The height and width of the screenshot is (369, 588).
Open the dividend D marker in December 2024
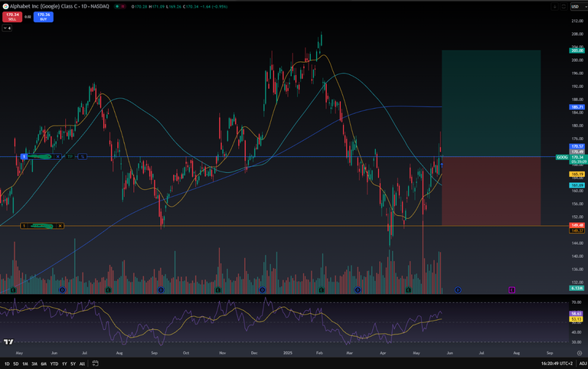(263, 290)
